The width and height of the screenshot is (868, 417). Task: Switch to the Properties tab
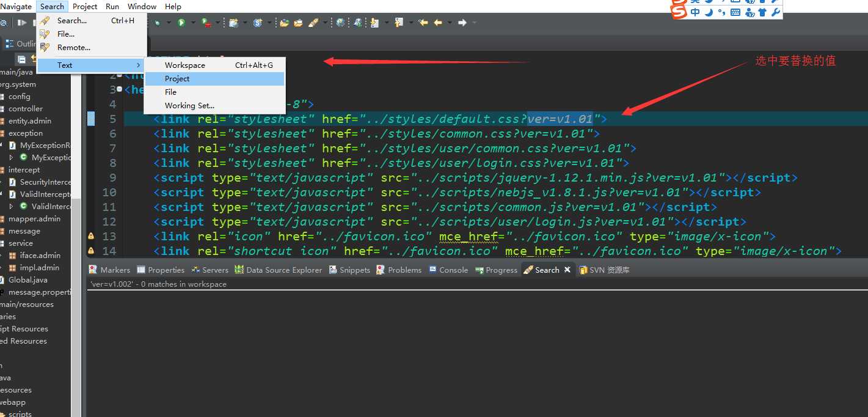161,270
